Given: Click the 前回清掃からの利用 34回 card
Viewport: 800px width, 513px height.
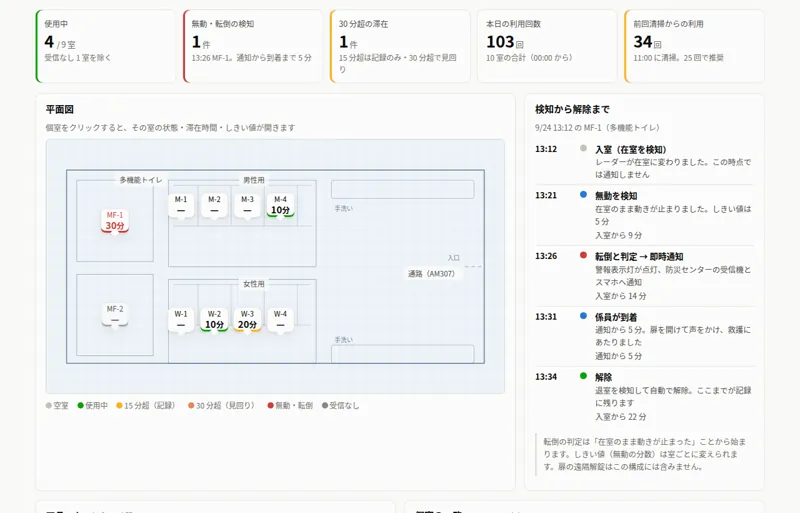Looking at the screenshot, I should (694, 46).
